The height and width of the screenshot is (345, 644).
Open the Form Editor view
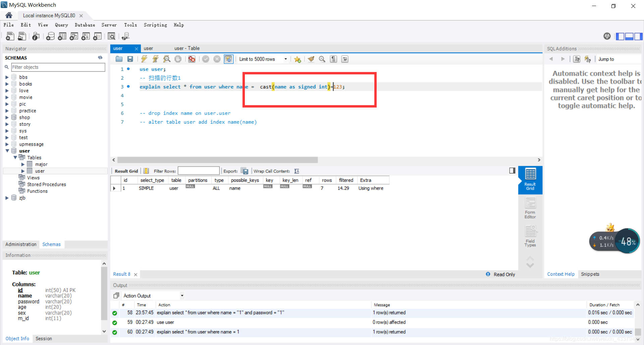(530, 208)
